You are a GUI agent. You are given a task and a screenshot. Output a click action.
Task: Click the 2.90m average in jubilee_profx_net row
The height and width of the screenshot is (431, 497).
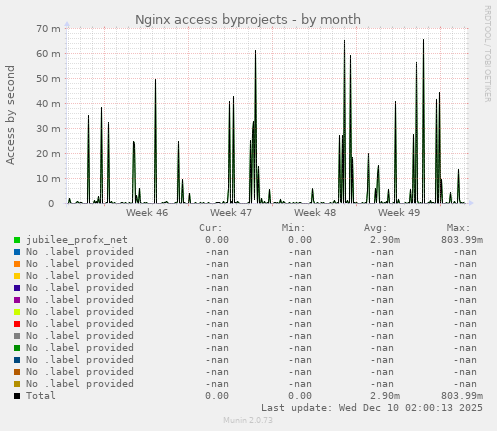click(x=385, y=240)
